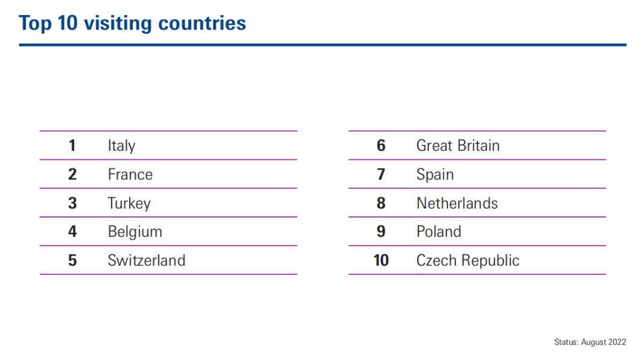
Task: Click the rank number 1
Action: click(x=72, y=146)
